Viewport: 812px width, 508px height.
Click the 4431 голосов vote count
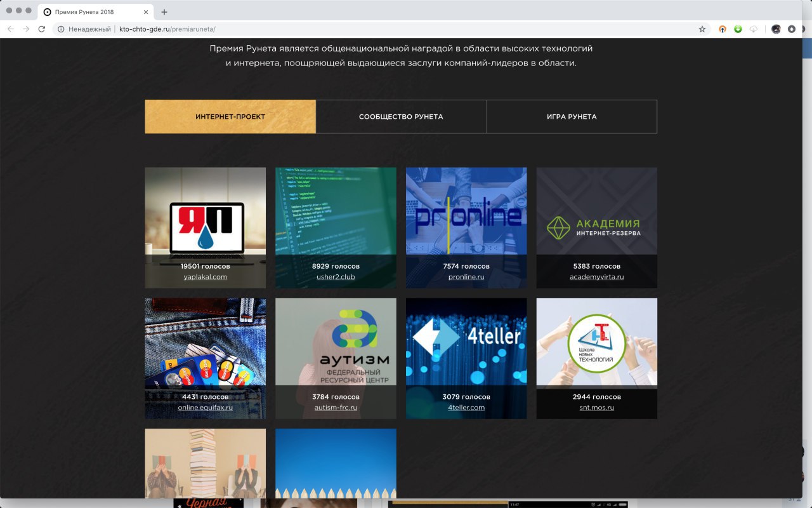point(206,397)
